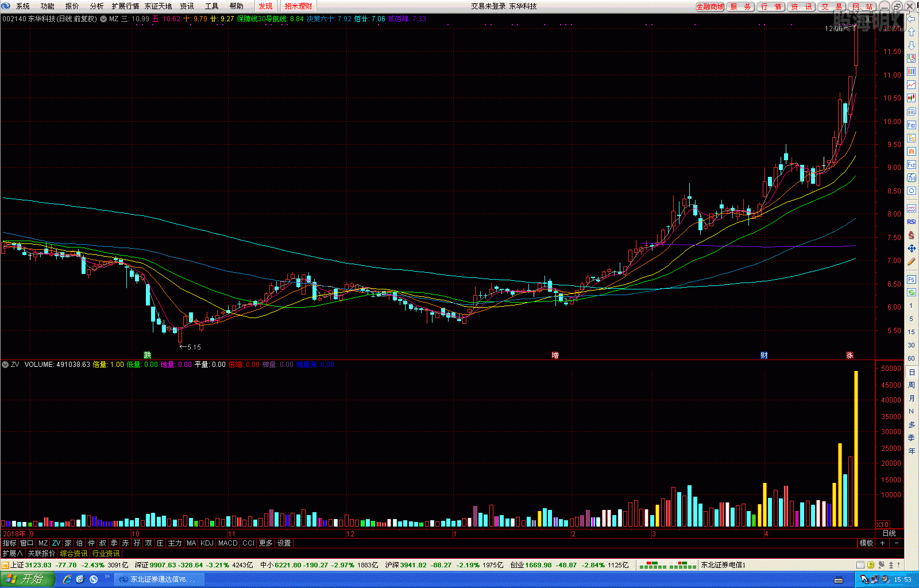
Task: Click the up arrow in the right sidebar
Action: (x=911, y=32)
